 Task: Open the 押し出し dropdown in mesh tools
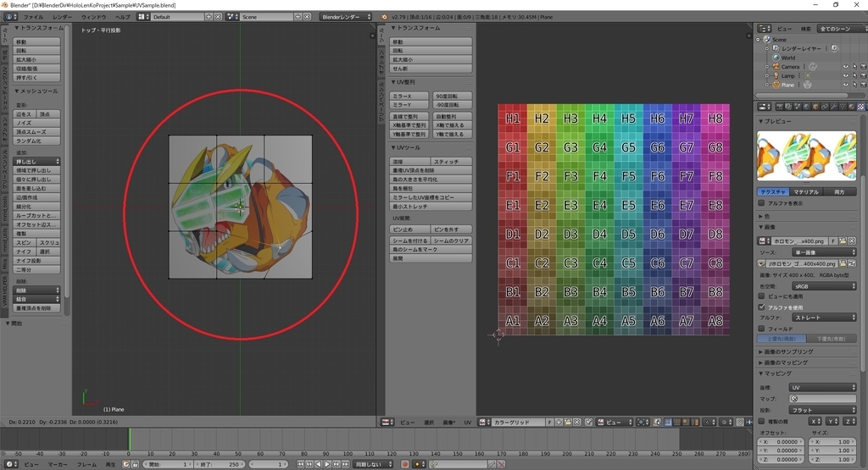(x=37, y=162)
